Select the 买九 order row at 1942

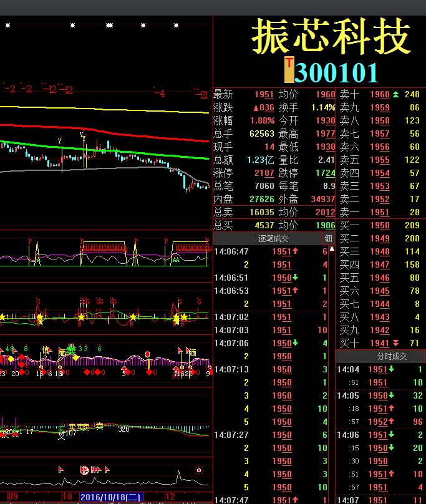point(380,330)
